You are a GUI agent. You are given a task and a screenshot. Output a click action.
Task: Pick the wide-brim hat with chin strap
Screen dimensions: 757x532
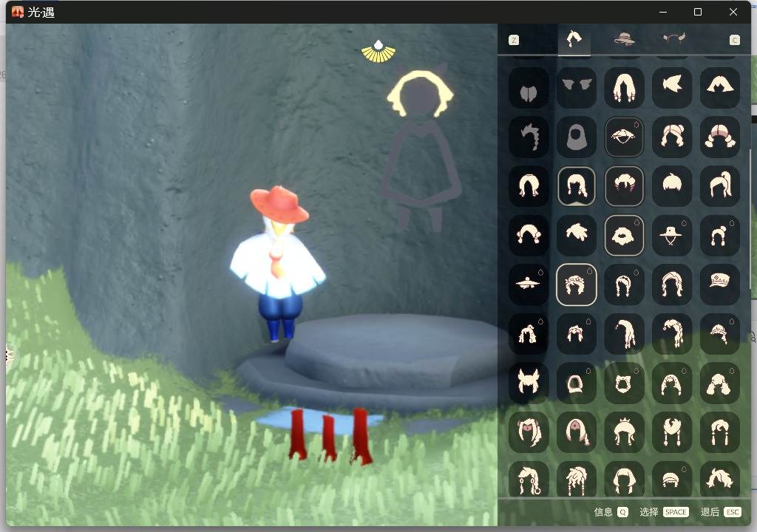(671, 236)
